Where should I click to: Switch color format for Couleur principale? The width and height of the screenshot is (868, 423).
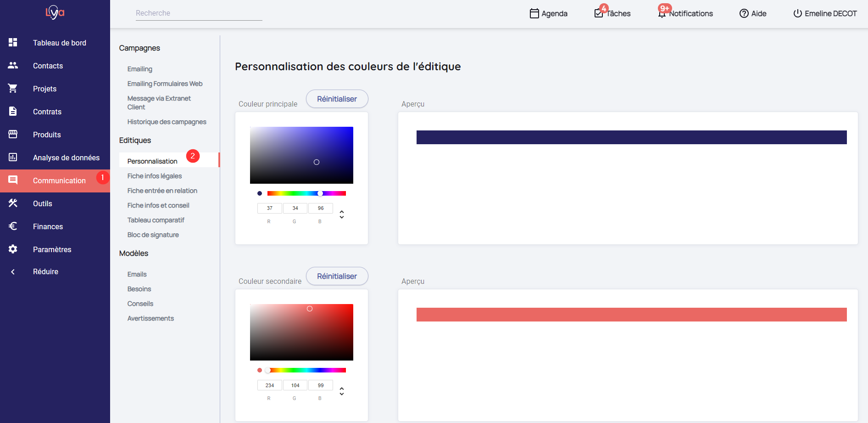coord(341,214)
